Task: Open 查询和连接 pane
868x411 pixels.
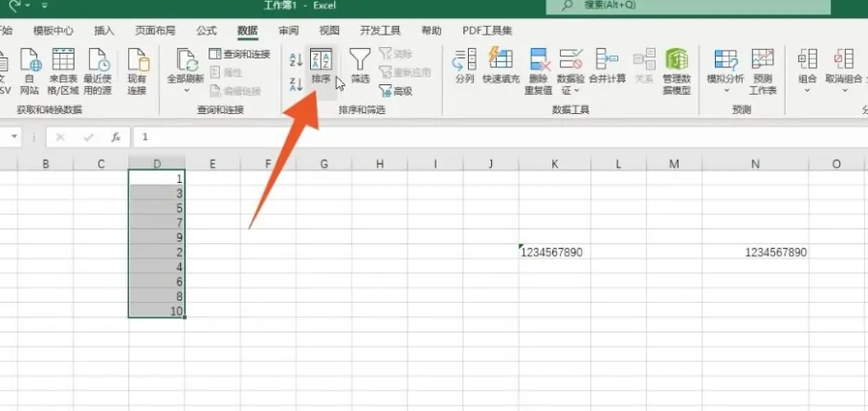Action: click(239, 55)
